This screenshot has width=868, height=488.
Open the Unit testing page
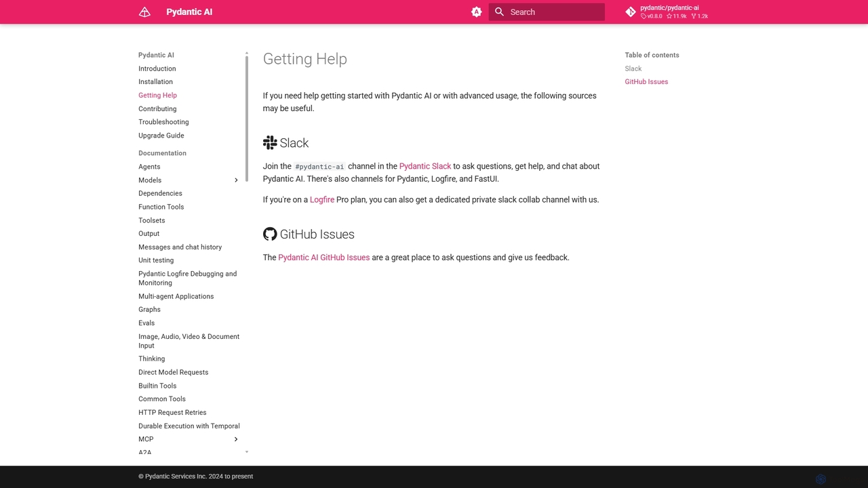click(156, 260)
